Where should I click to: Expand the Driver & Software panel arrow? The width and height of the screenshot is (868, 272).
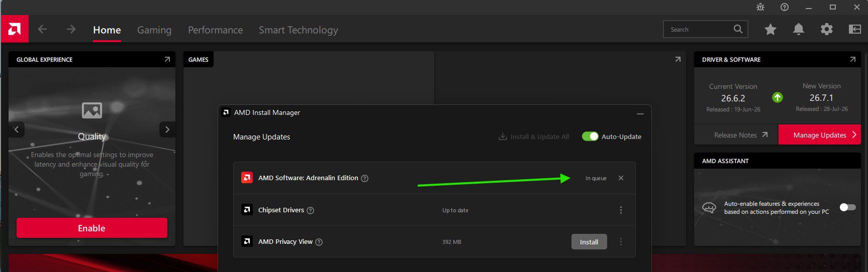click(853, 59)
